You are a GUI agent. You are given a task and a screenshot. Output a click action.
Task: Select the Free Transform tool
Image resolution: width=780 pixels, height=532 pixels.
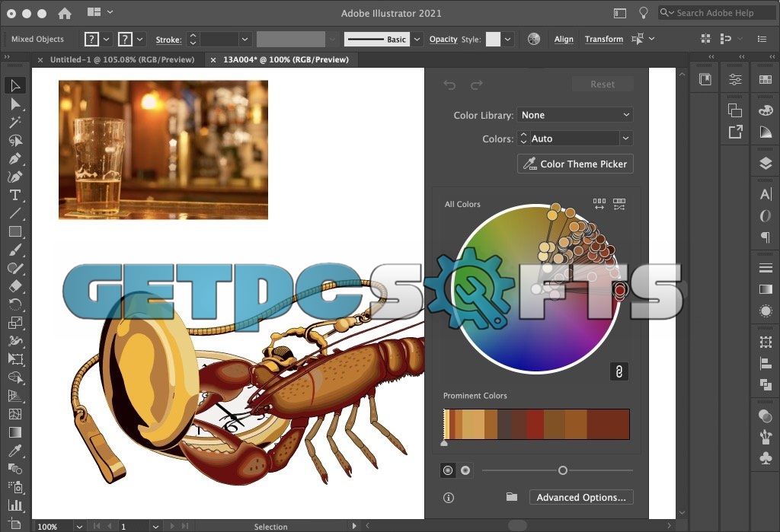tap(15, 359)
